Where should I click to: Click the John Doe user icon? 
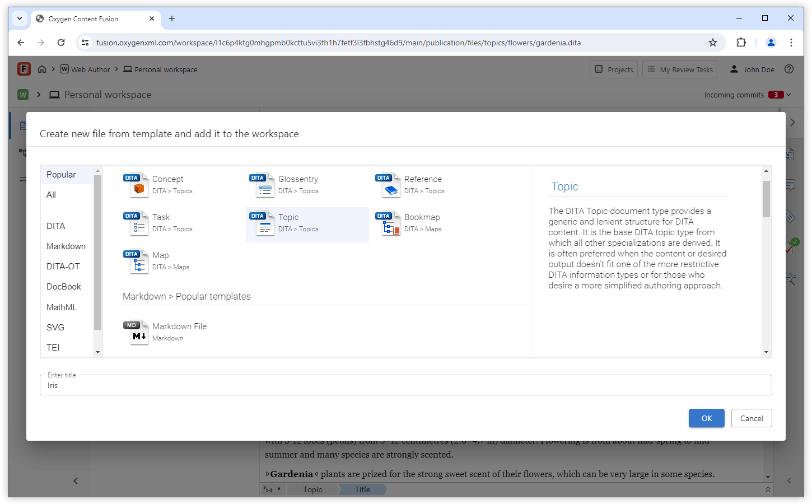734,69
